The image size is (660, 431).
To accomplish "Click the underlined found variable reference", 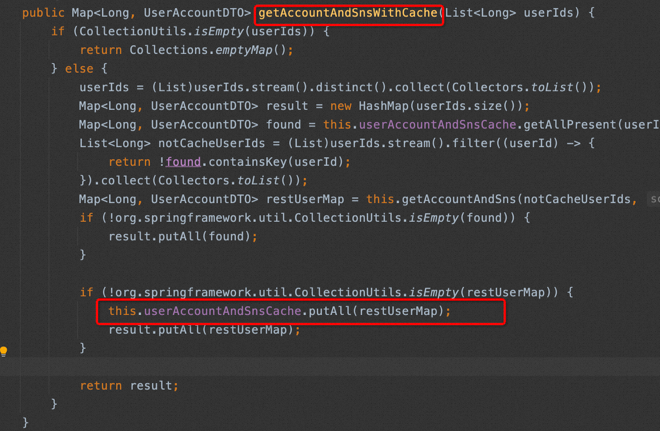I will 183,162.
